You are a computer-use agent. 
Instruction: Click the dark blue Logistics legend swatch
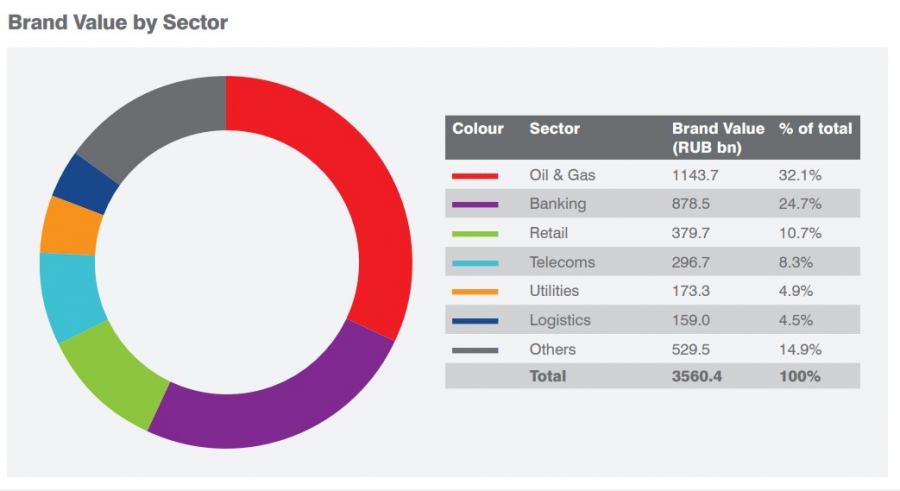475,320
